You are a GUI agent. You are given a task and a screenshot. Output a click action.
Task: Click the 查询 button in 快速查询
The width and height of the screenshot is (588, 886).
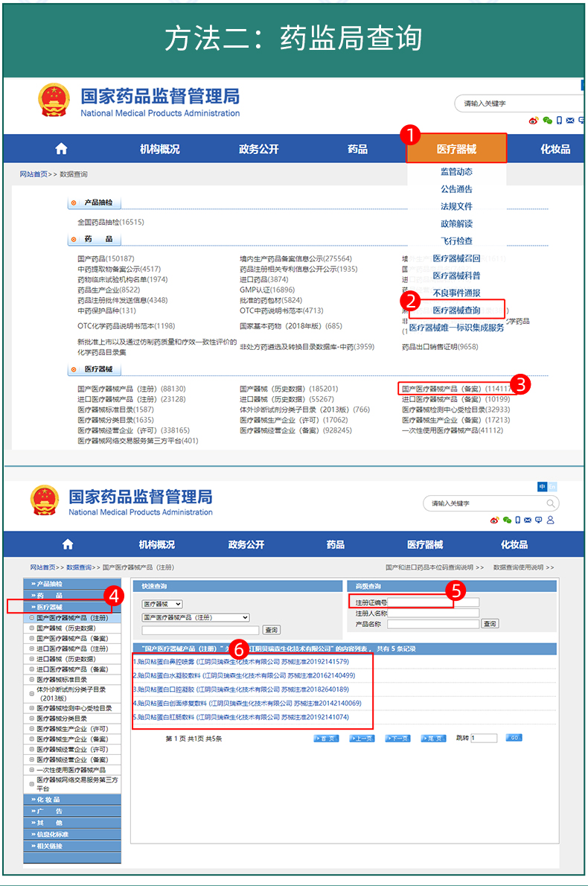coord(272,630)
